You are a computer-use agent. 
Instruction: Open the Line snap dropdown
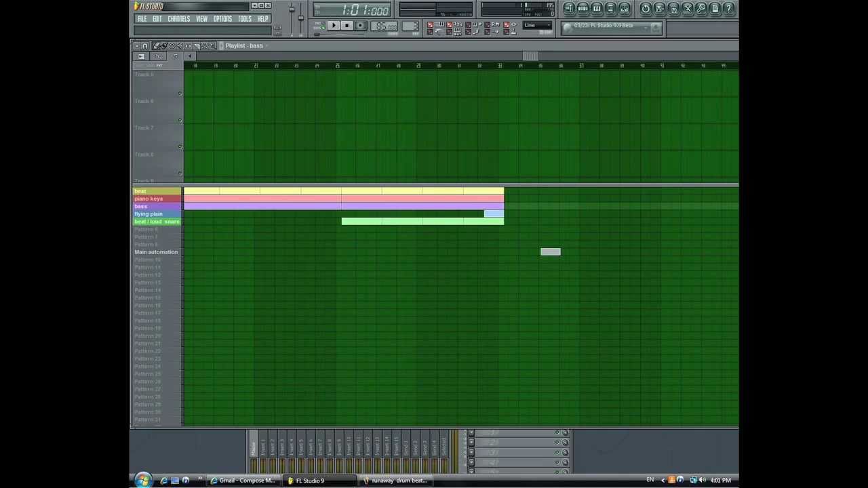click(537, 25)
